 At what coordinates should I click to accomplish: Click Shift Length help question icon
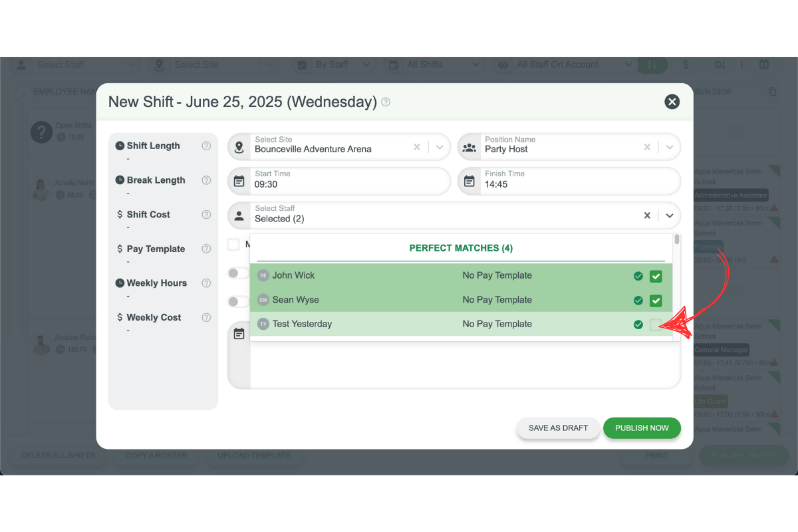(x=206, y=146)
